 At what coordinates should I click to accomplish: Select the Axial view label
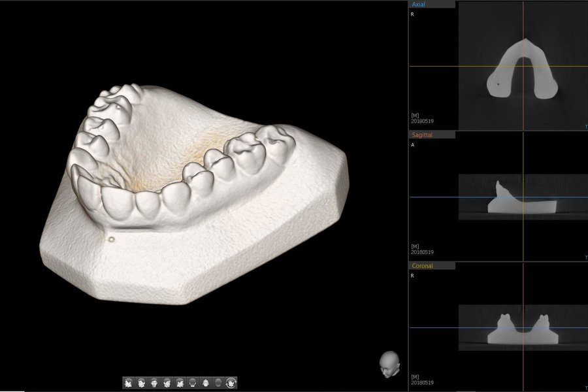[418, 4]
